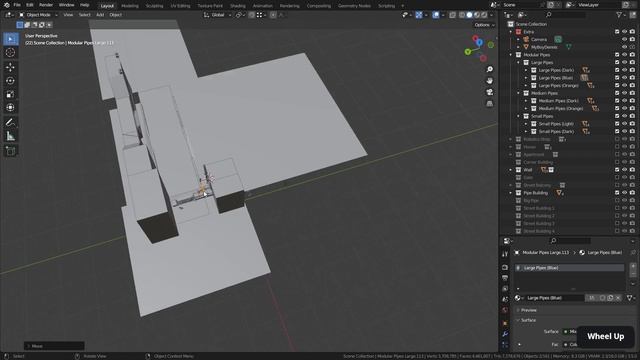This screenshot has height=360, width=640.
Task: Click the Large Pipes (Blue) material slot
Action: (x=569, y=268)
